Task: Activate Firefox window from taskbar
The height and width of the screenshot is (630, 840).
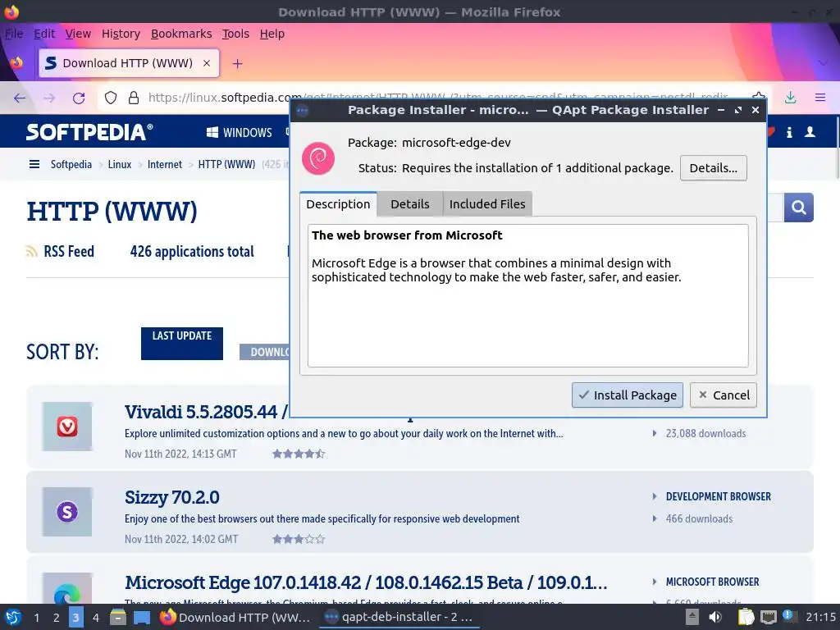Action: [x=235, y=617]
